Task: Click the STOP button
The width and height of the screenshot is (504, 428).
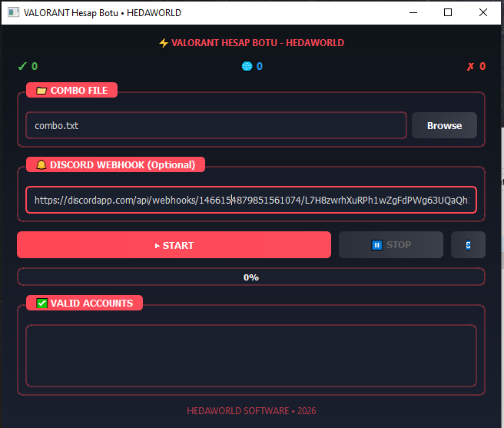Action: tap(391, 244)
